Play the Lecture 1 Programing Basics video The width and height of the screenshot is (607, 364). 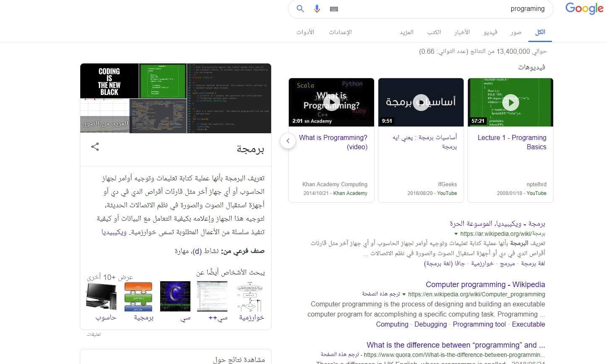(x=511, y=102)
